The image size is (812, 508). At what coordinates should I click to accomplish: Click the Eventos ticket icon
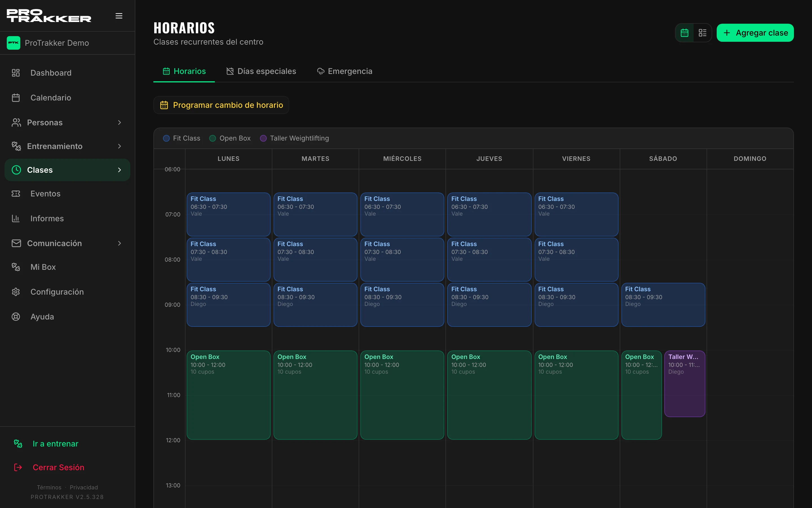16,194
